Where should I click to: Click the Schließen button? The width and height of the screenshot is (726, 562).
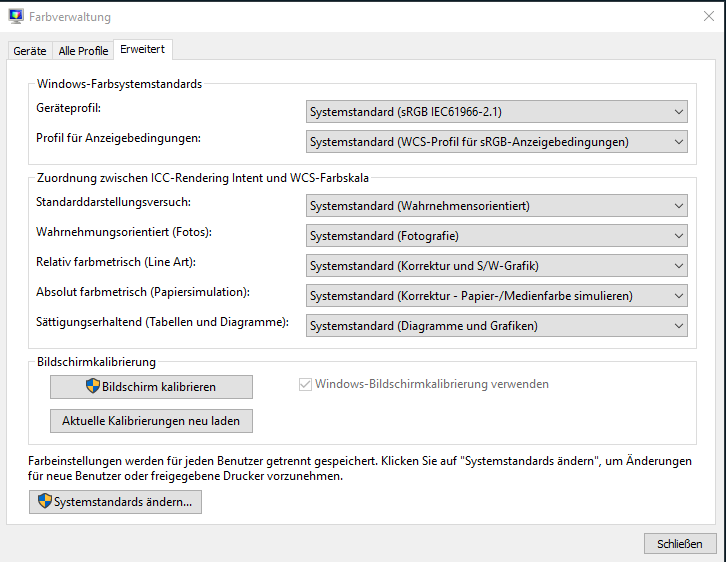tap(680, 543)
